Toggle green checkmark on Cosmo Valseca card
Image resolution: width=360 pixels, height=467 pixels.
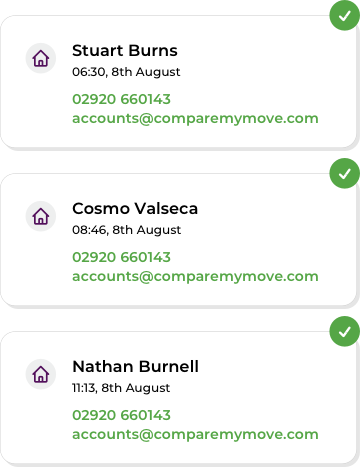[x=345, y=173]
